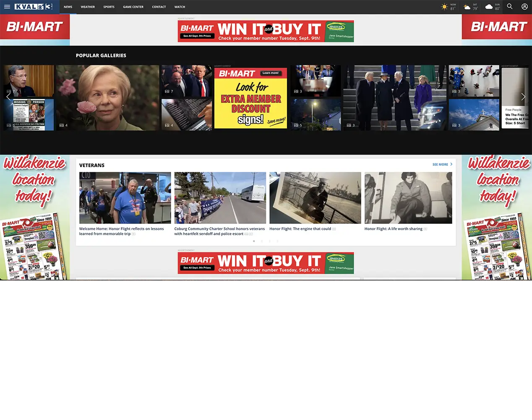
Task: Open thumbnail of veteran in blue shirt
Action: pos(125,198)
